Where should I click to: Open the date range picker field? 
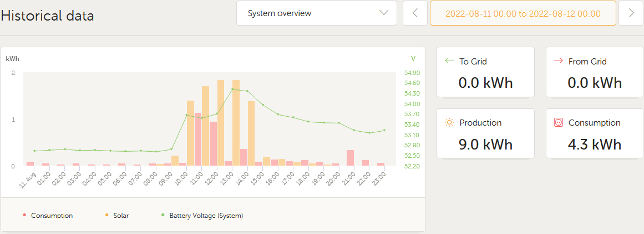click(523, 13)
